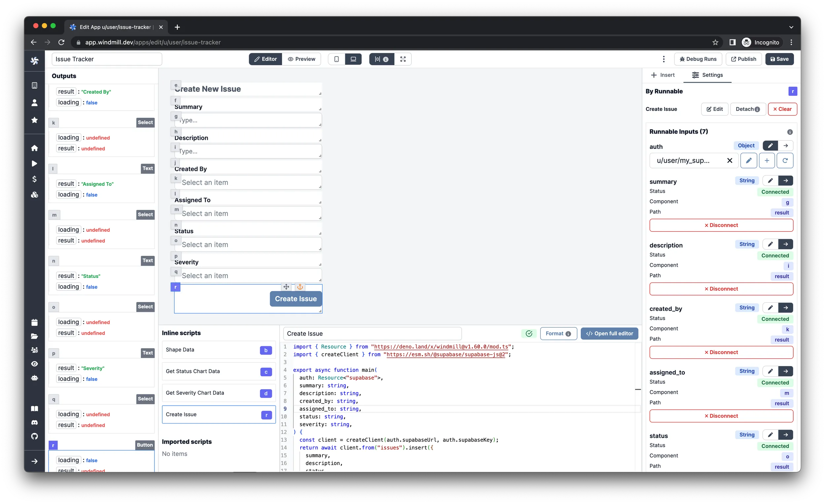The width and height of the screenshot is (825, 504).
Task: Switch to Preview mode
Action: 302,59
